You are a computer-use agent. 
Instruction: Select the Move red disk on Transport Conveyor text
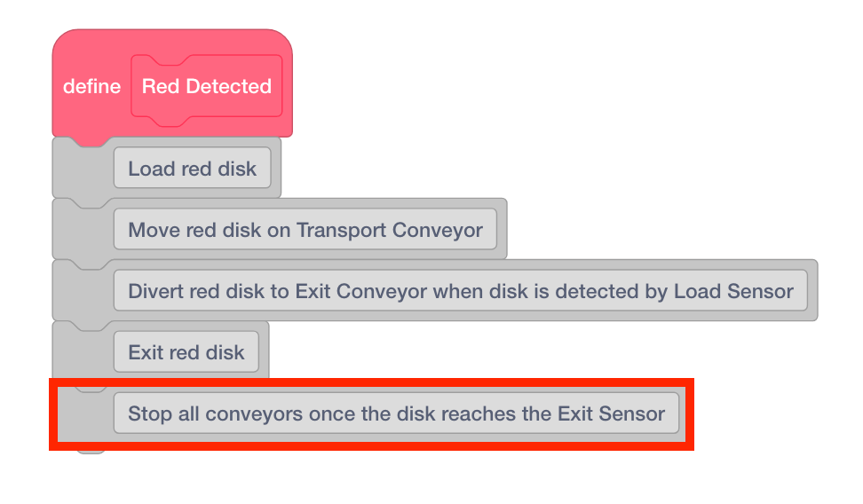point(305,231)
